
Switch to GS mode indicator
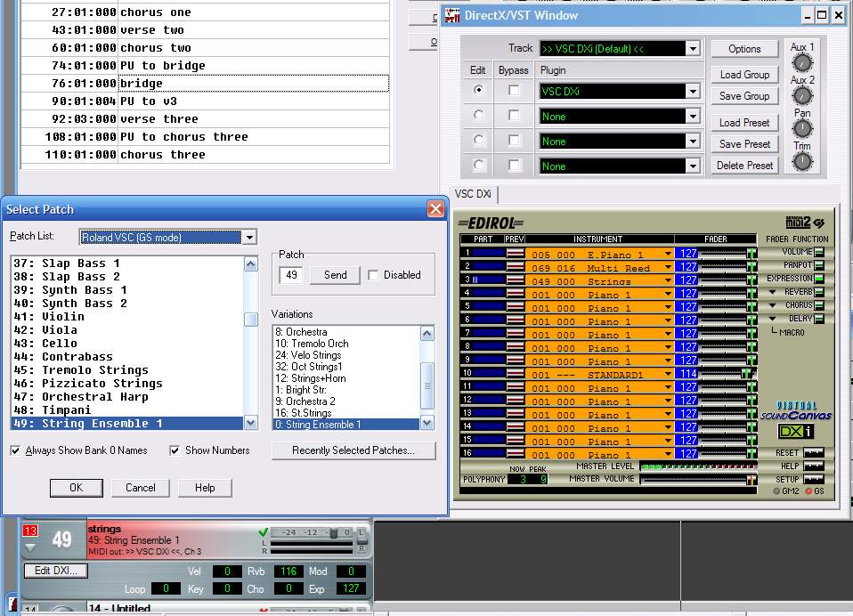809,491
